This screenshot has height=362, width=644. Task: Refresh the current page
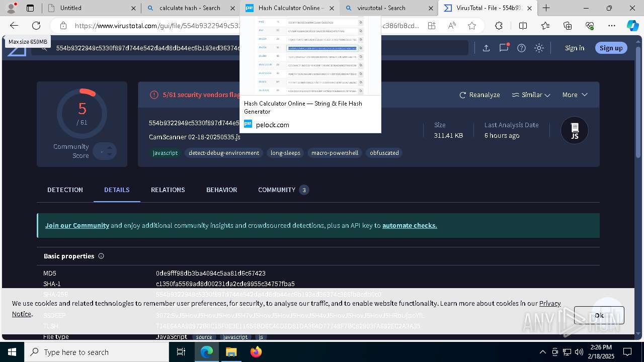[x=36, y=26]
